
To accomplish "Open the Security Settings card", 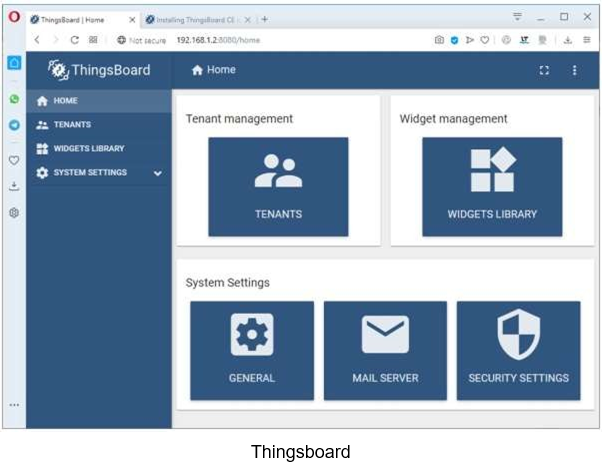I will 518,351.
